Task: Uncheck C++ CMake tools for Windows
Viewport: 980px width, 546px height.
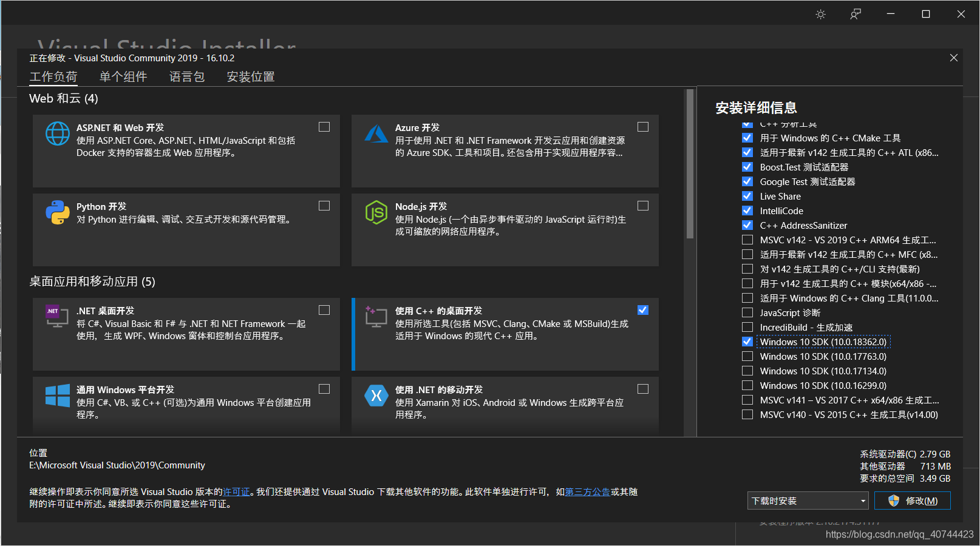Action: (x=747, y=138)
